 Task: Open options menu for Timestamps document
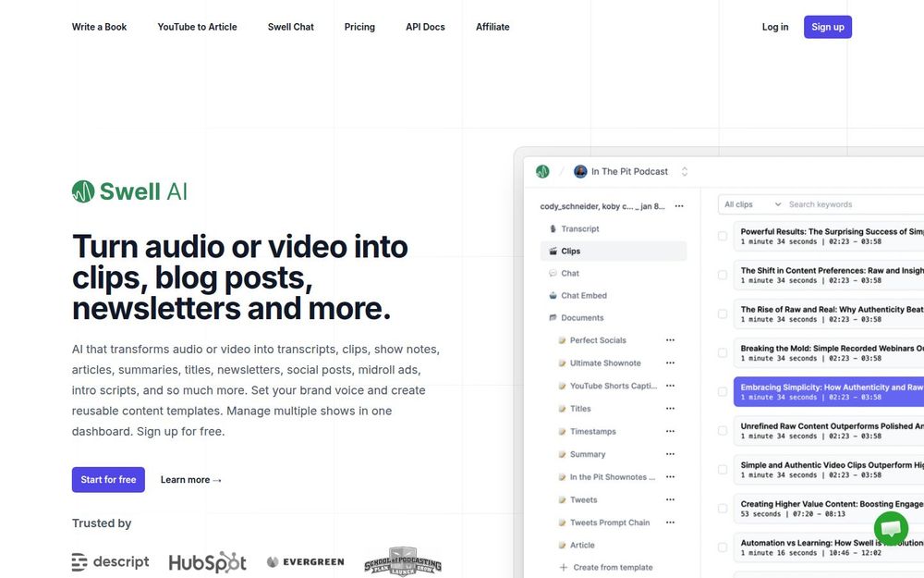point(670,432)
